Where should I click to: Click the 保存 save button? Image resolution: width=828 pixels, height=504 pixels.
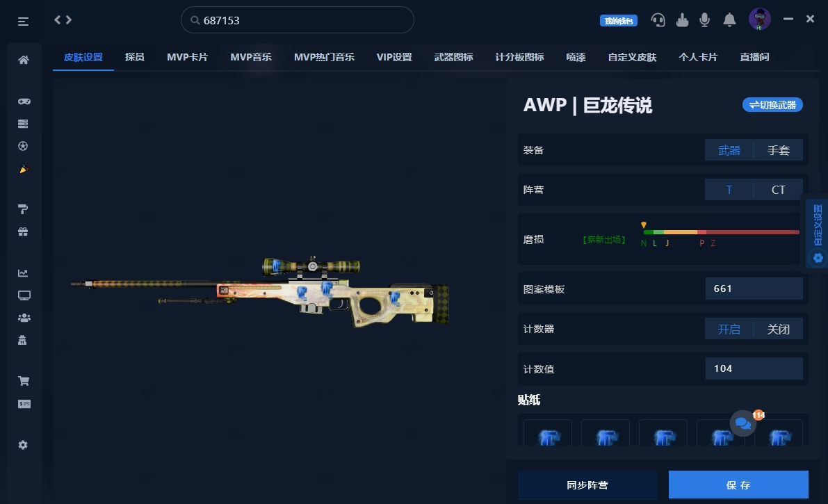(738, 485)
